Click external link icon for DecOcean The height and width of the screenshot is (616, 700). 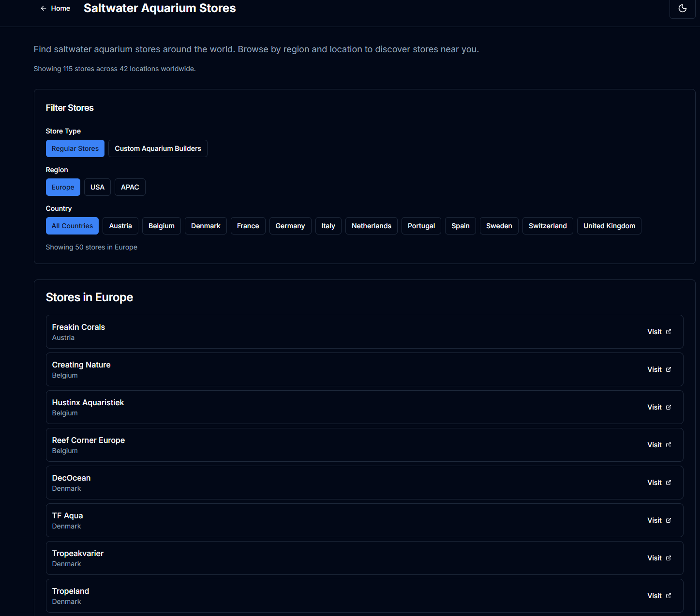tap(669, 483)
